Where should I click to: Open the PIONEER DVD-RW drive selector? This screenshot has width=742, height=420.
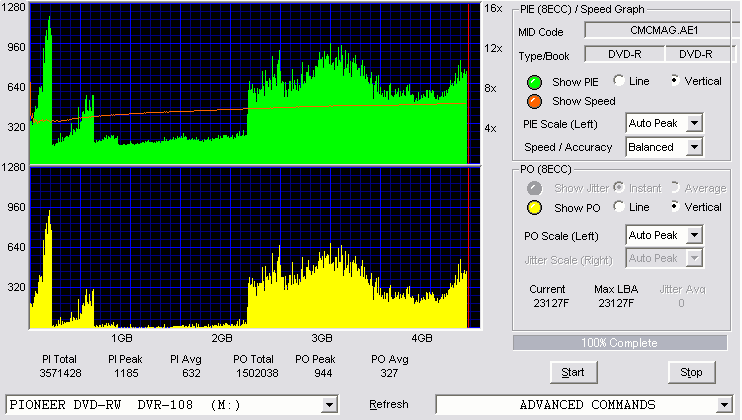coord(329,405)
